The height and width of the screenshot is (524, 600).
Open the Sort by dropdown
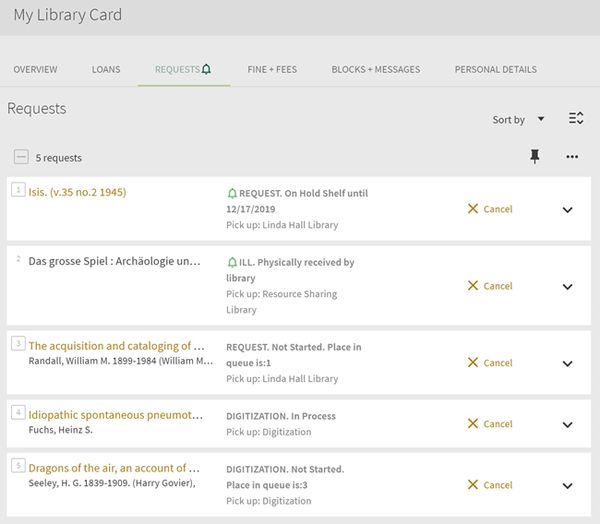pos(518,120)
